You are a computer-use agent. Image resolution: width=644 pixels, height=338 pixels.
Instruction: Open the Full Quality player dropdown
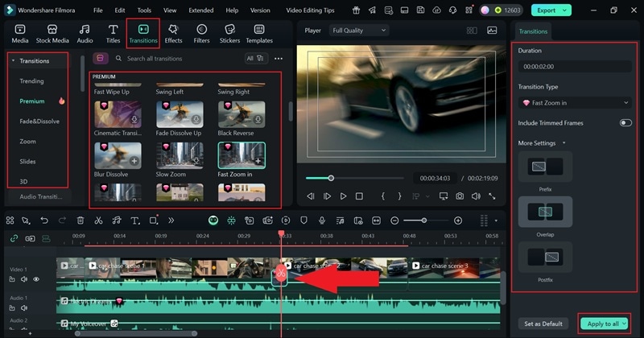[359, 31]
